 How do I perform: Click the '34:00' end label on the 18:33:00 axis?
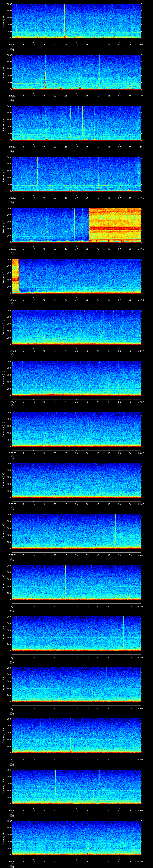(141, 249)
